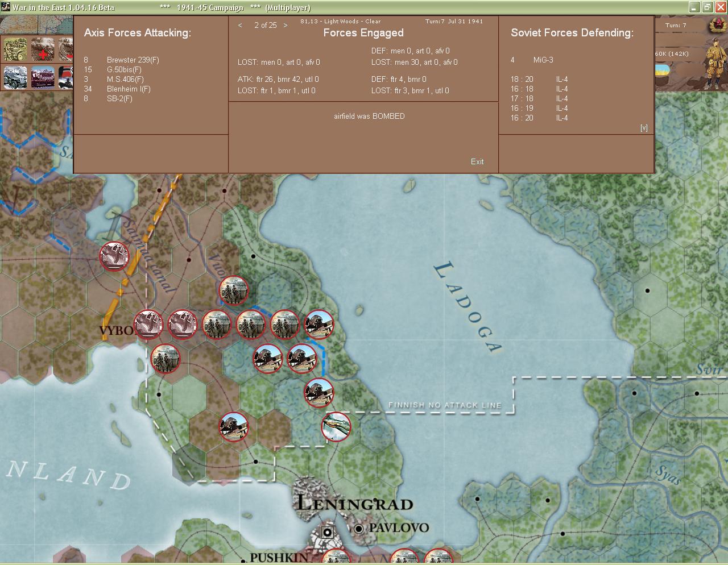Click the "81,13 - Light Woods - Clear" hex info

[341, 22]
